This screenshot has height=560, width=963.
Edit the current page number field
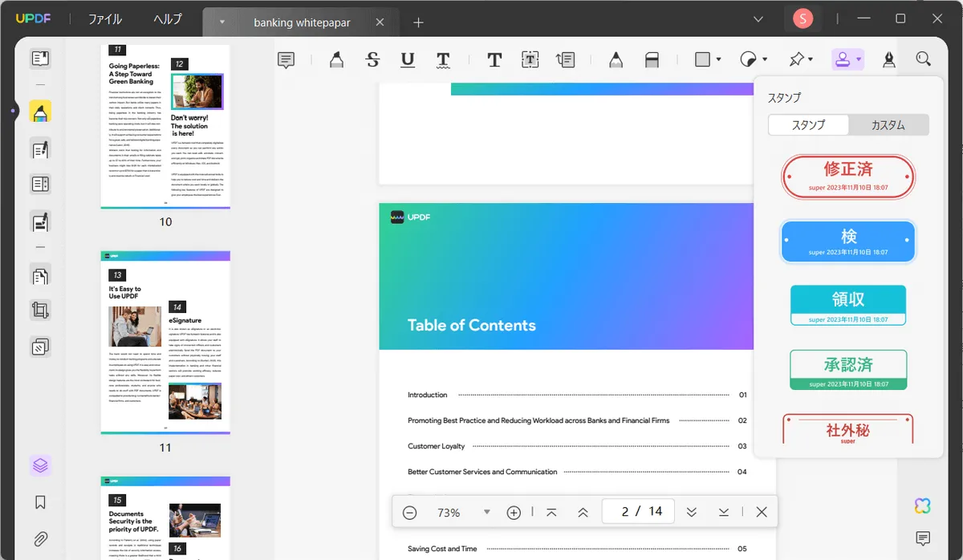pos(637,512)
